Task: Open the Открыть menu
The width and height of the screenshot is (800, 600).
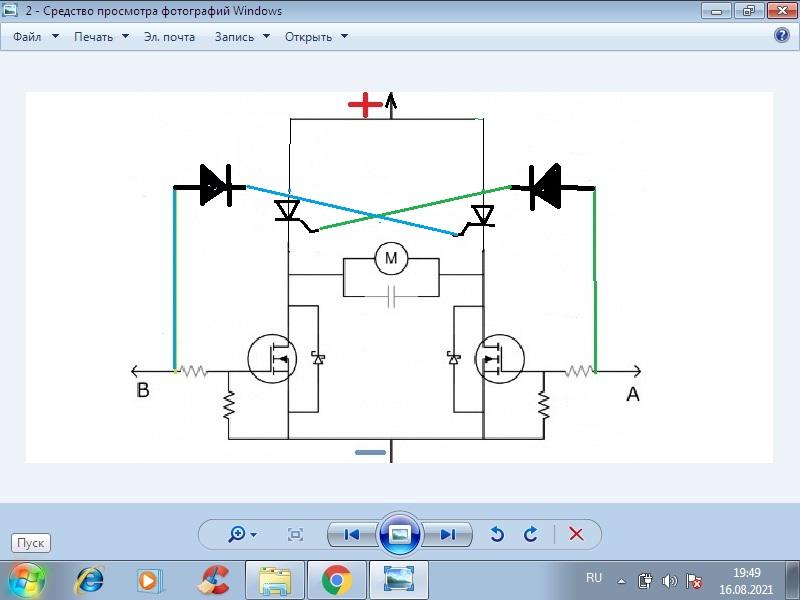Action: pyautogui.click(x=308, y=37)
